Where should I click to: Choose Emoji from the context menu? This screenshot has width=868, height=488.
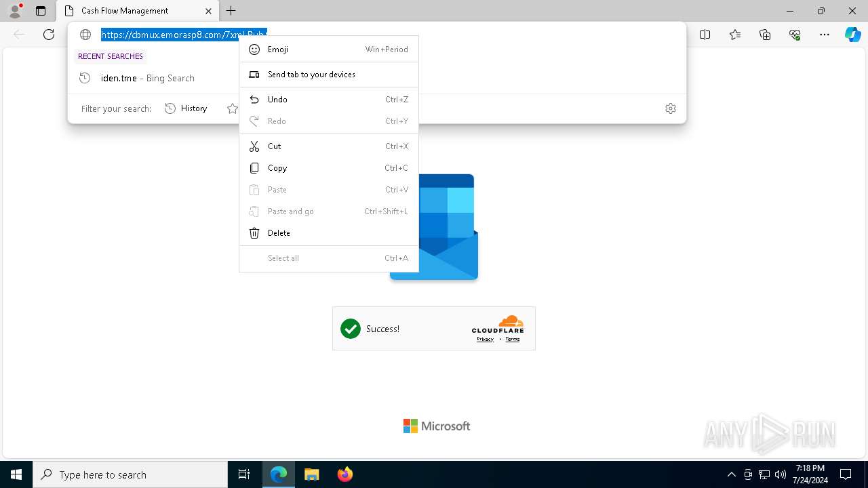pyautogui.click(x=329, y=49)
